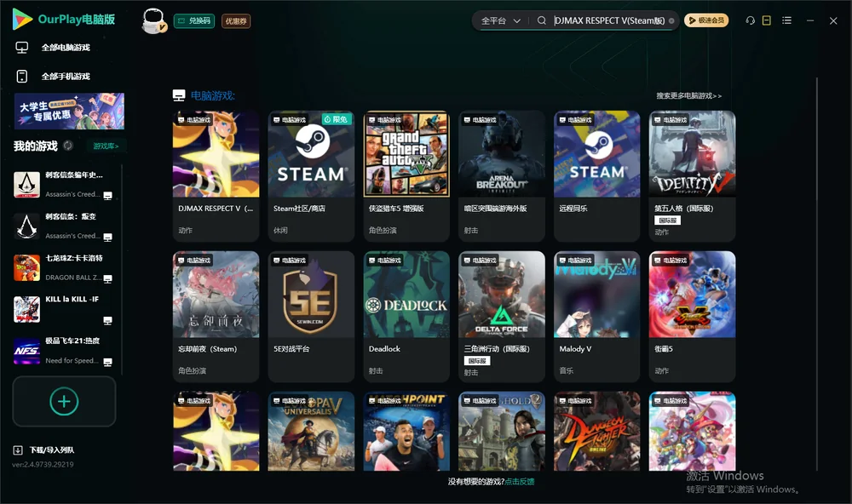Focus the search field containing DJMAX RESPECT V
Screen dimensions: 852x504
[609, 20]
